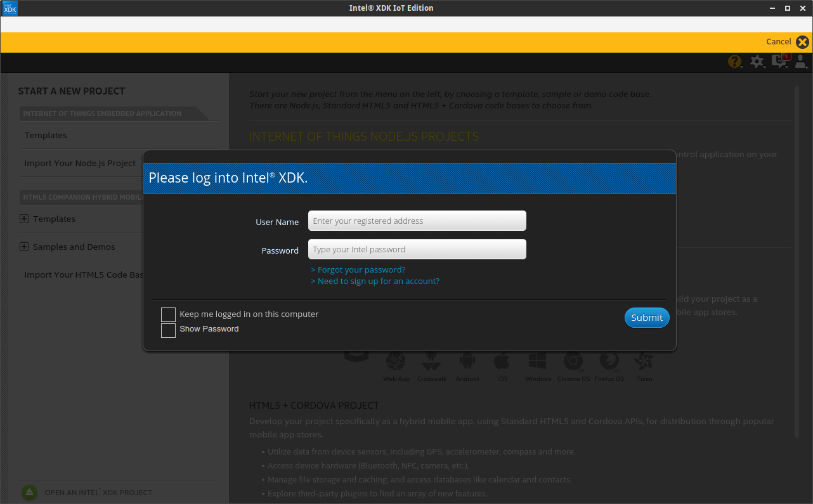Open the user account icon

point(801,61)
